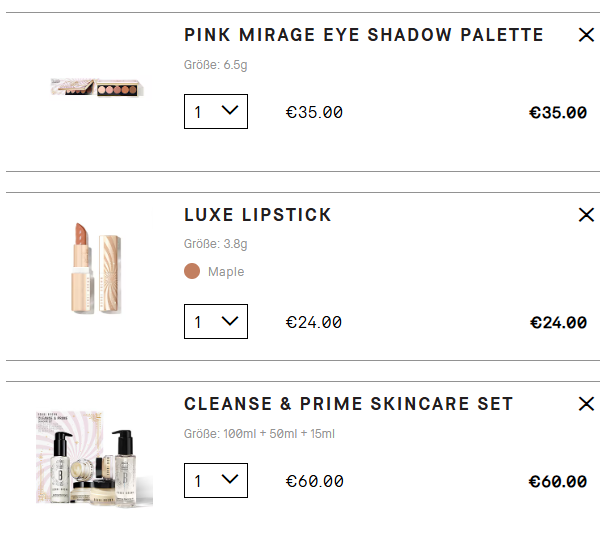The height and width of the screenshot is (533, 616).
Task: Remove Pink Mirage Eye Shadow Palette from cart
Action: pyautogui.click(x=586, y=35)
